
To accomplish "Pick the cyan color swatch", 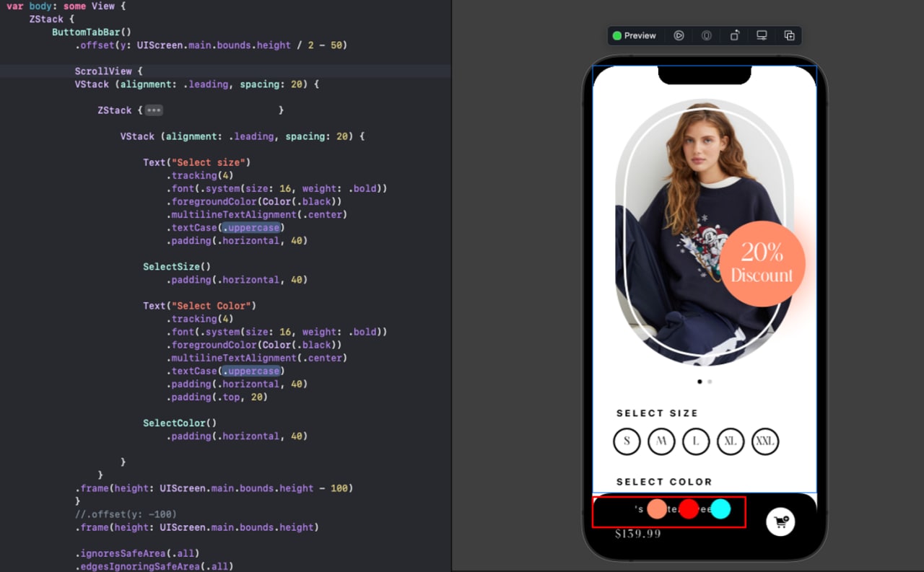I will point(720,509).
